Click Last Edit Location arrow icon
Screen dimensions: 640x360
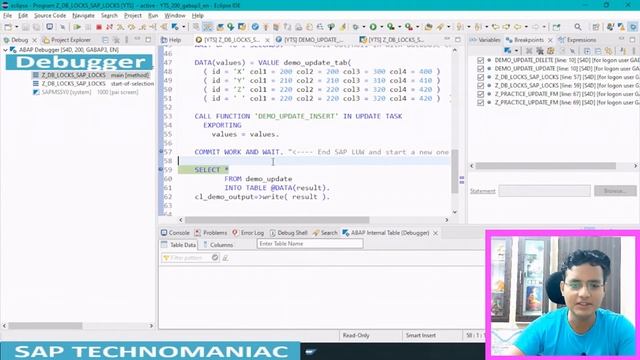tap(496, 27)
